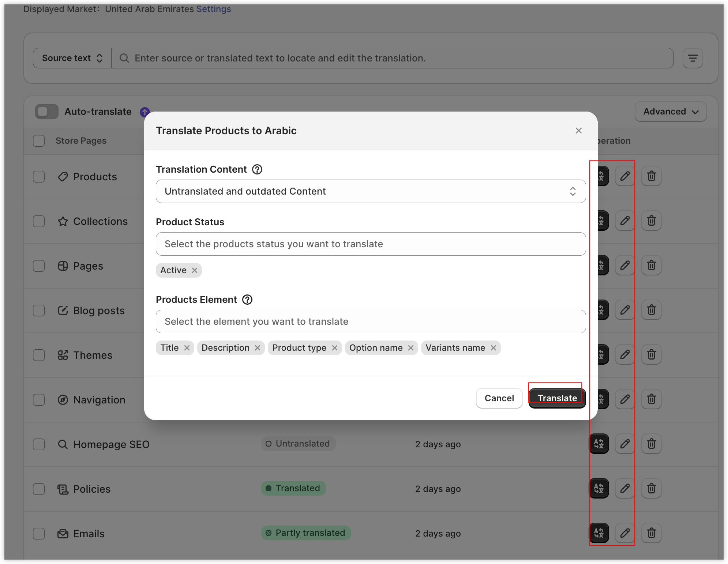Viewport: 728px width, 564px height.
Task: Edit the Policies translations with pencil icon
Action: [625, 488]
